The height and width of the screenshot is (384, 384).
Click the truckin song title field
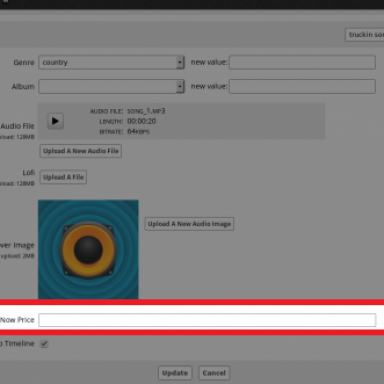tap(365, 35)
